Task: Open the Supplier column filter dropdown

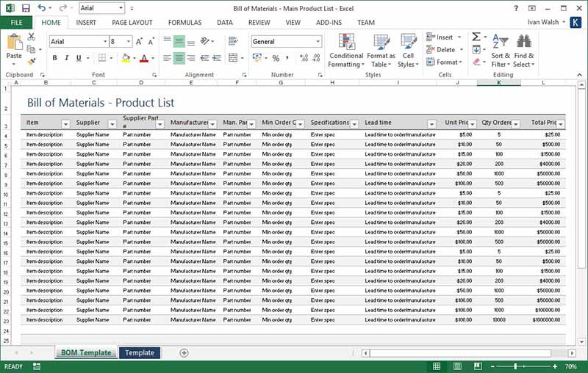Action: point(112,124)
